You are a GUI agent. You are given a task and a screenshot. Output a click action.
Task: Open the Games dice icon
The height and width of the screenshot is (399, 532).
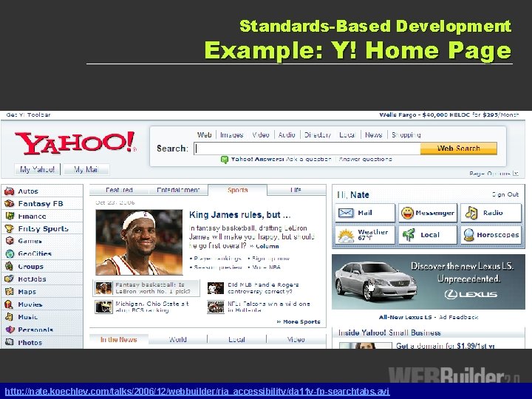10,241
